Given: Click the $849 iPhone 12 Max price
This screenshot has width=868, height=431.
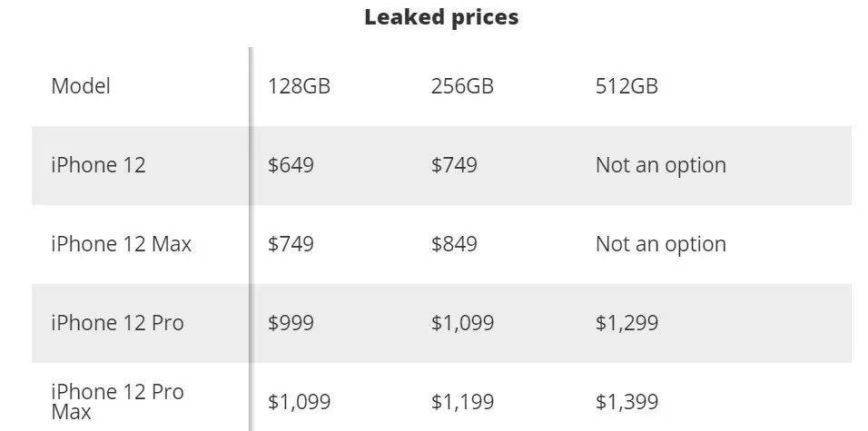Looking at the screenshot, I should (454, 244).
